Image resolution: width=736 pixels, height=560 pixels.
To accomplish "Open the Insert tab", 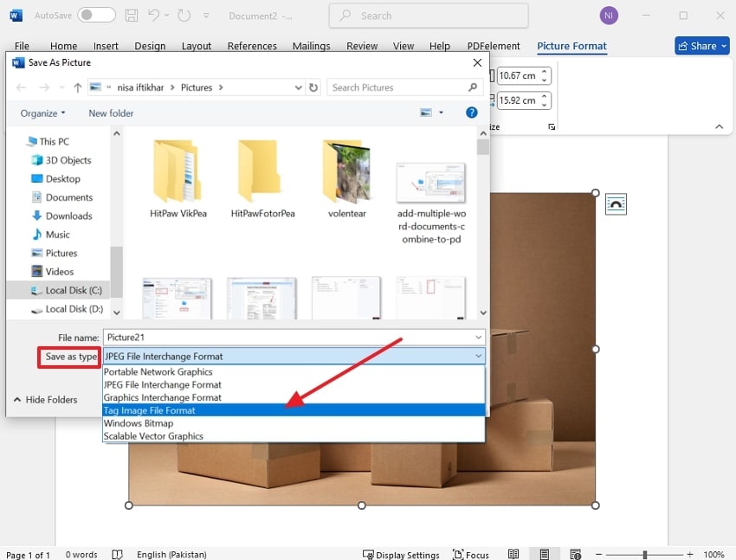I will coord(106,46).
